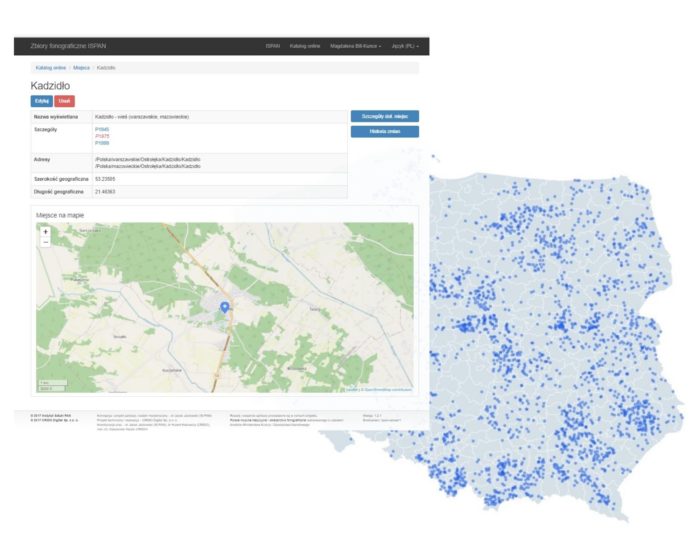Open Szczegóły button on the right side
The width and height of the screenshot is (700, 560).
pyautogui.click(x=385, y=116)
